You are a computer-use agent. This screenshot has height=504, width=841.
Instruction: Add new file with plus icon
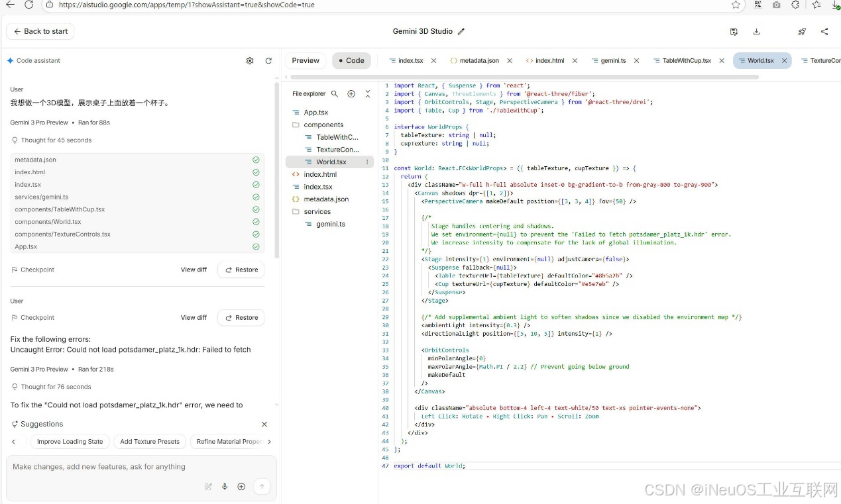tap(351, 94)
